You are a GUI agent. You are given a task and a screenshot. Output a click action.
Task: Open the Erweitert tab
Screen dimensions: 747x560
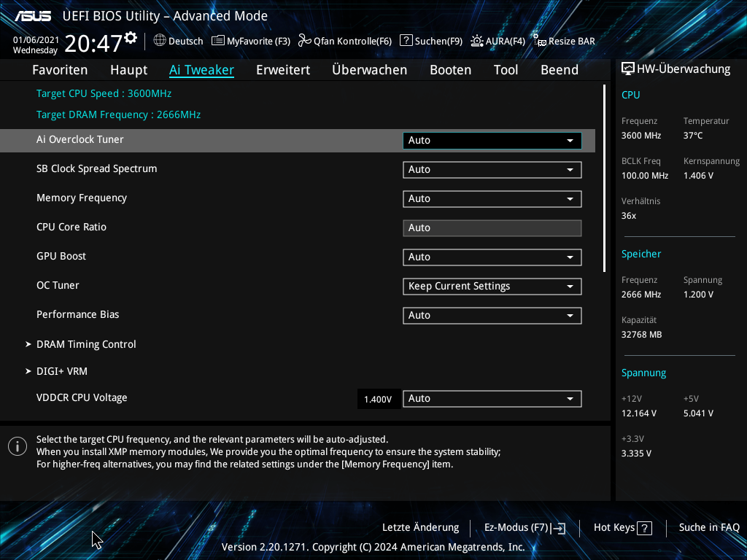(283, 70)
